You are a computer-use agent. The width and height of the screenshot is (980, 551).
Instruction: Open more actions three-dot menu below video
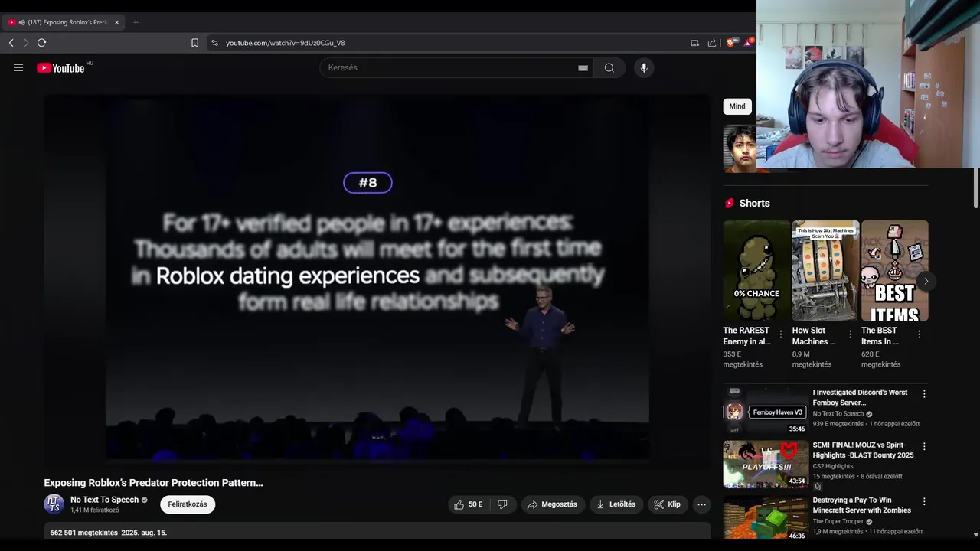click(701, 504)
